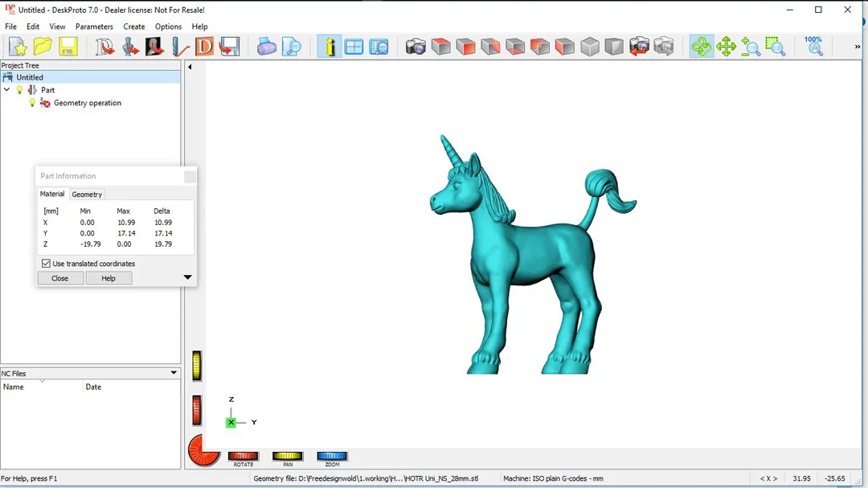Activate the plus-minus zoom magnifier icon
The width and height of the screenshot is (868, 488).
(751, 47)
